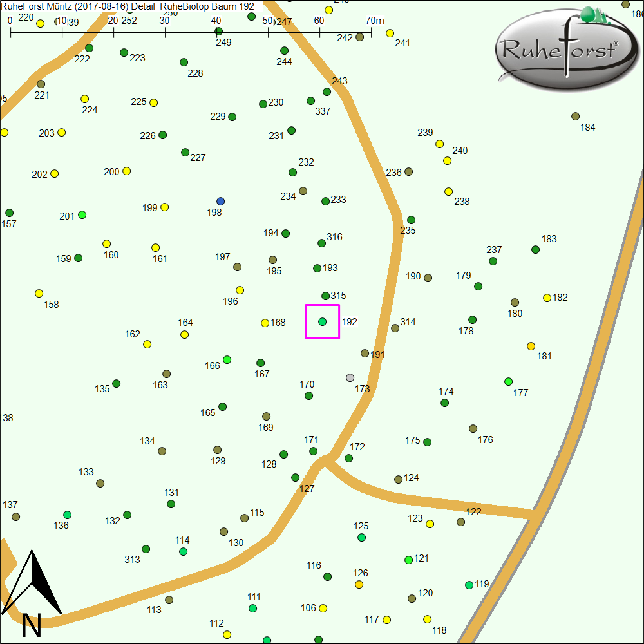Click the yellow tree marker 224
This screenshot has height=644, width=644.
tap(84, 99)
